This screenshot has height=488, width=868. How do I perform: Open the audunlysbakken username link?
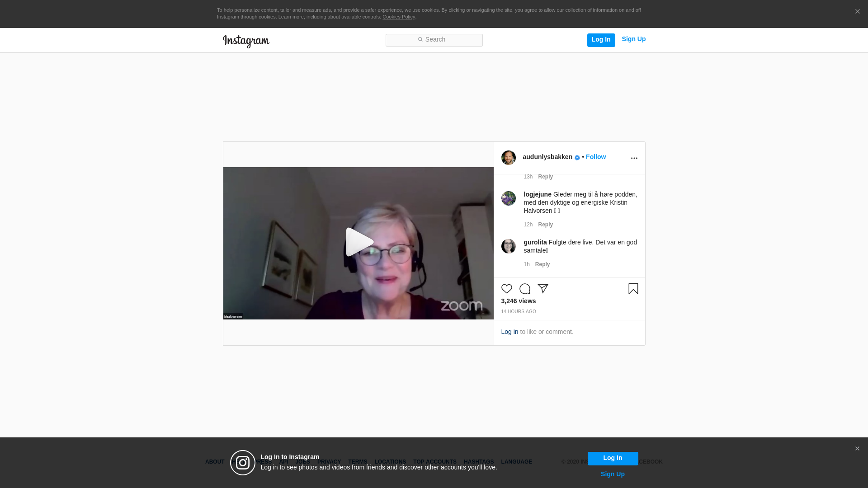click(547, 157)
